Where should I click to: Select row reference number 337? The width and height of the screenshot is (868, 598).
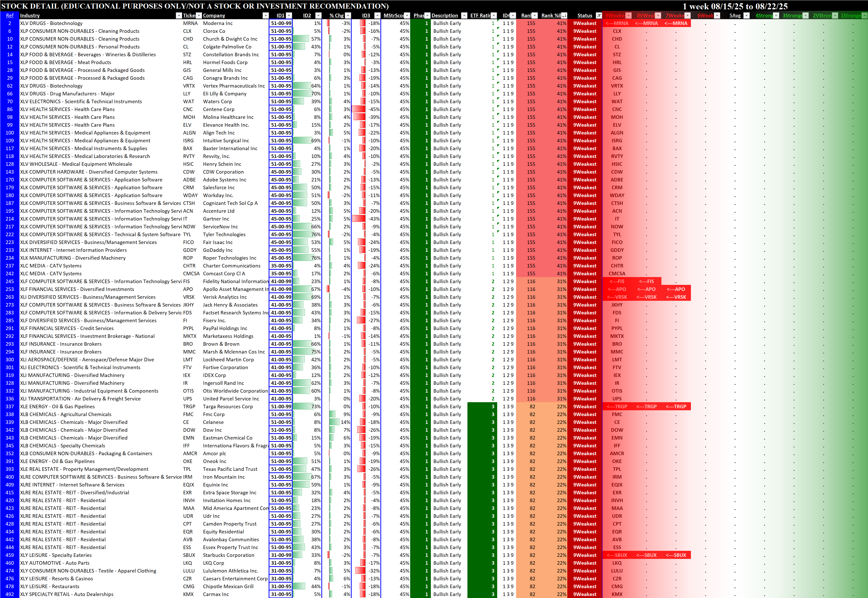pos(10,406)
